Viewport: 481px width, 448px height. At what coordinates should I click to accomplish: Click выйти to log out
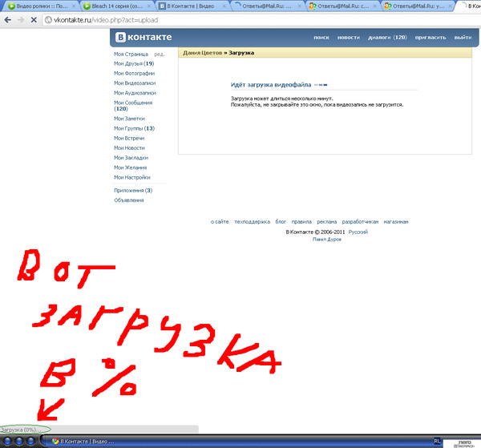click(x=463, y=38)
